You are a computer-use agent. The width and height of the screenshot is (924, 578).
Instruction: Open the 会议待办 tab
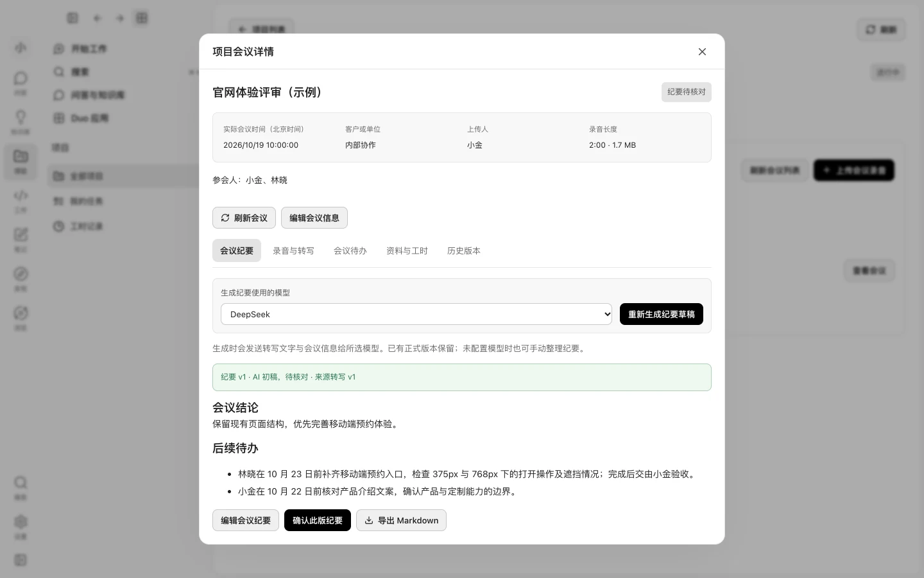click(x=350, y=250)
